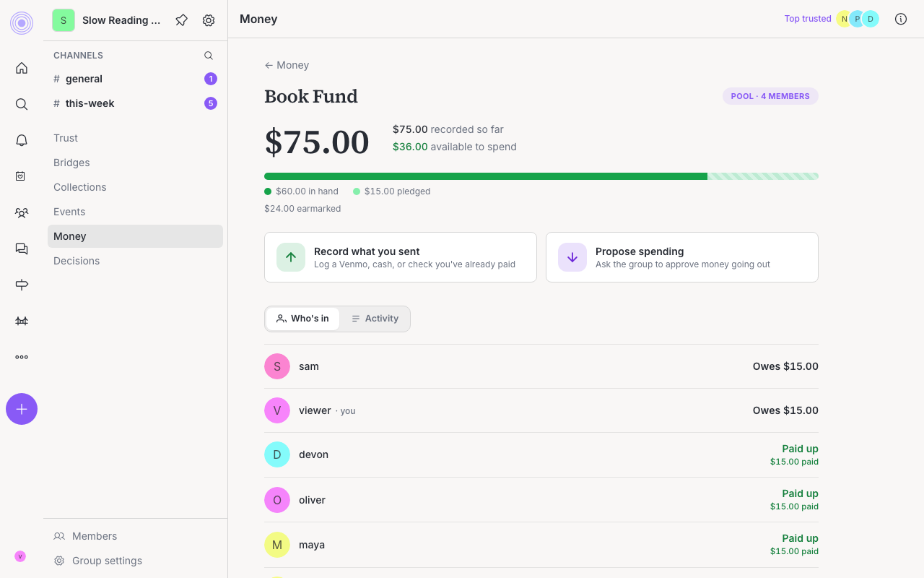Click the Propose spending button

click(682, 257)
